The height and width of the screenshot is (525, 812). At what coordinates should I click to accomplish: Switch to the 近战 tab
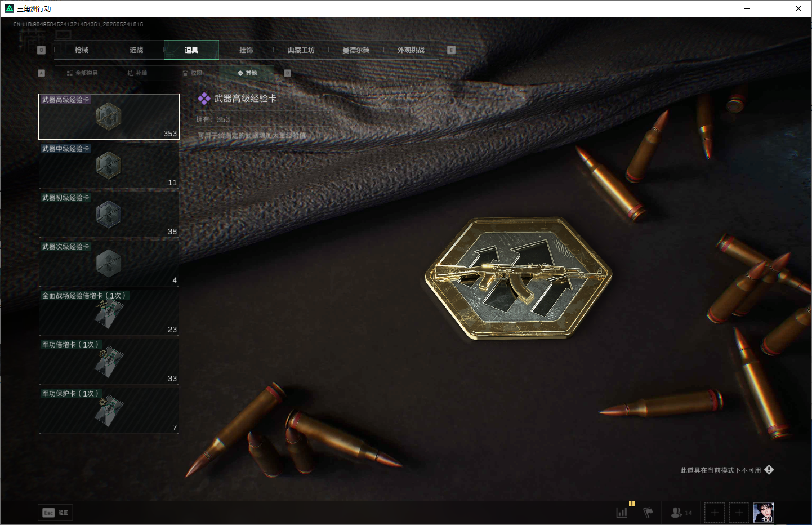tap(136, 50)
